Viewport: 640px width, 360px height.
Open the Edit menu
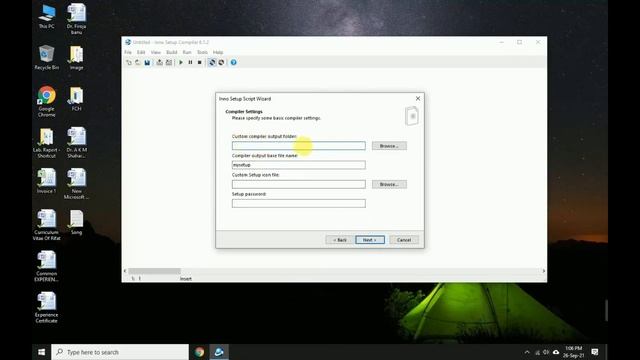coord(141,52)
